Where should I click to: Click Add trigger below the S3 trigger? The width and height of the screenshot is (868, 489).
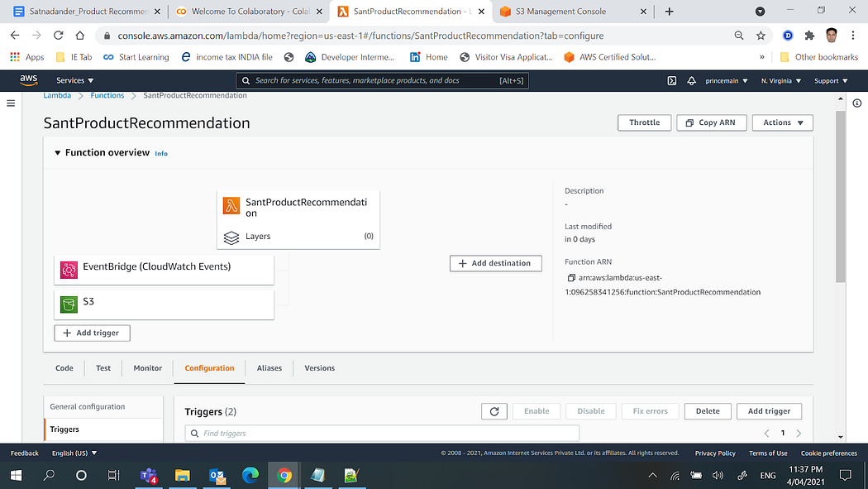click(92, 333)
